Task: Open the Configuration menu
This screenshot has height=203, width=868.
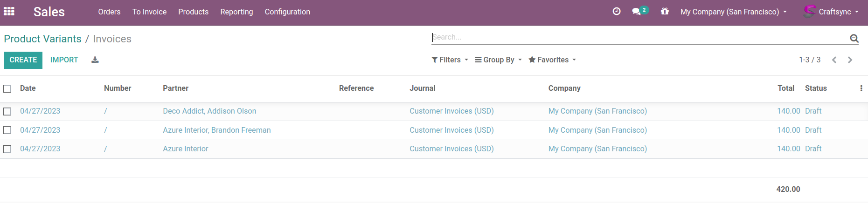Action: 287,12
